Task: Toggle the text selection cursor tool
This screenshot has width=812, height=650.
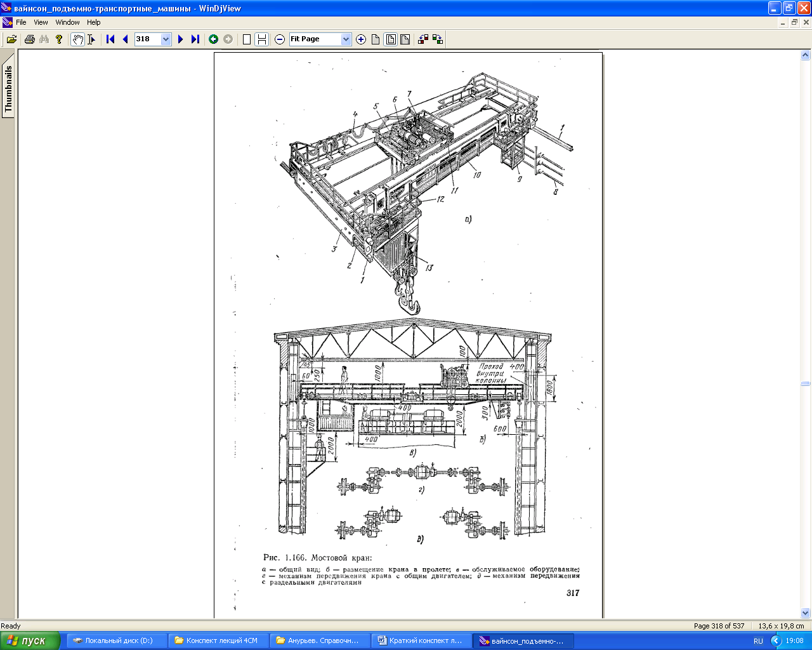Action: click(91, 39)
